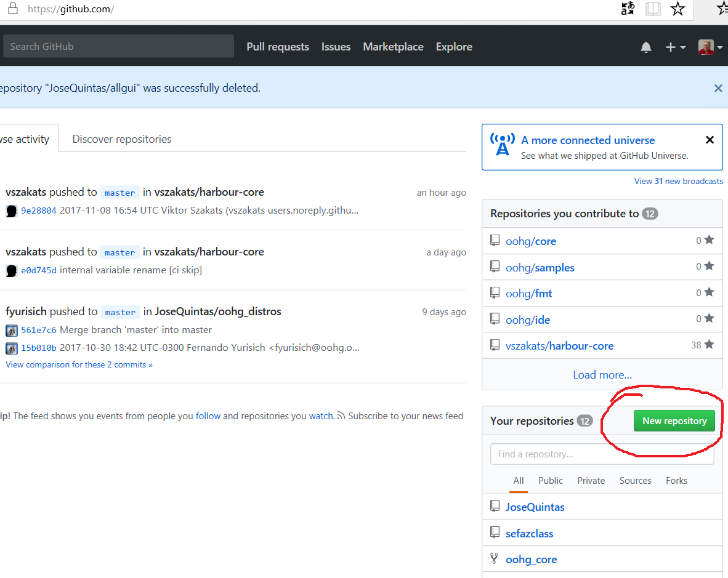The height and width of the screenshot is (578, 728).
Task: Click the green New repository button
Action: (x=674, y=421)
